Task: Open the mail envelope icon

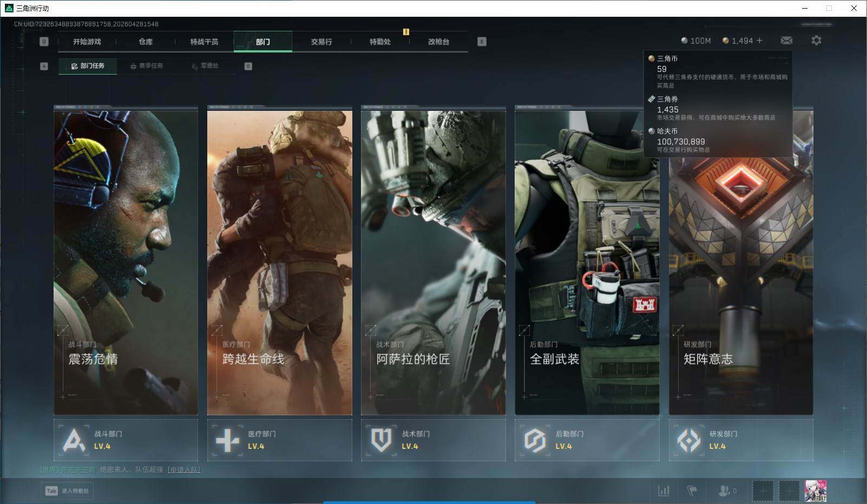Action: (x=786, y=41)
